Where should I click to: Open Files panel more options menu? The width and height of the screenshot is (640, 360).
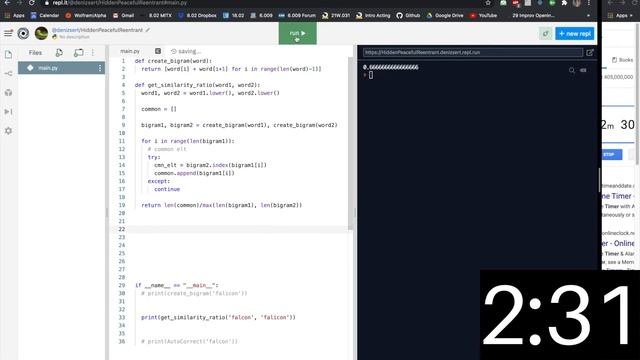pyautogui.click(x=93, y=53)
